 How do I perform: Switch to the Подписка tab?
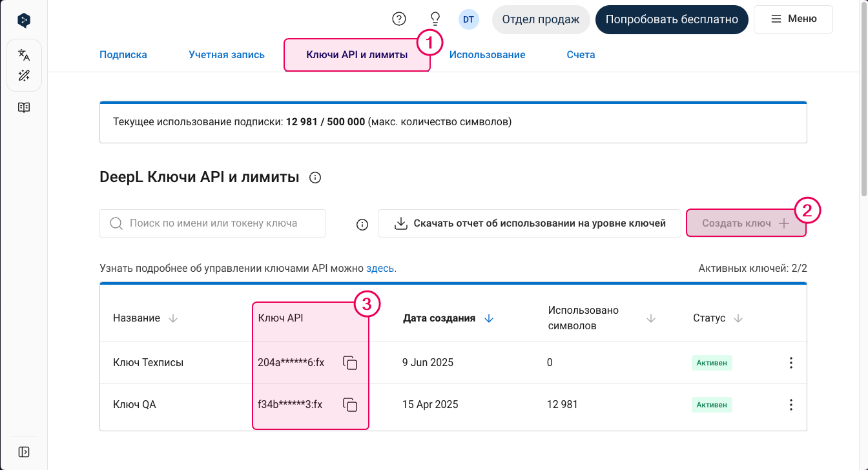tap(123, 55)
